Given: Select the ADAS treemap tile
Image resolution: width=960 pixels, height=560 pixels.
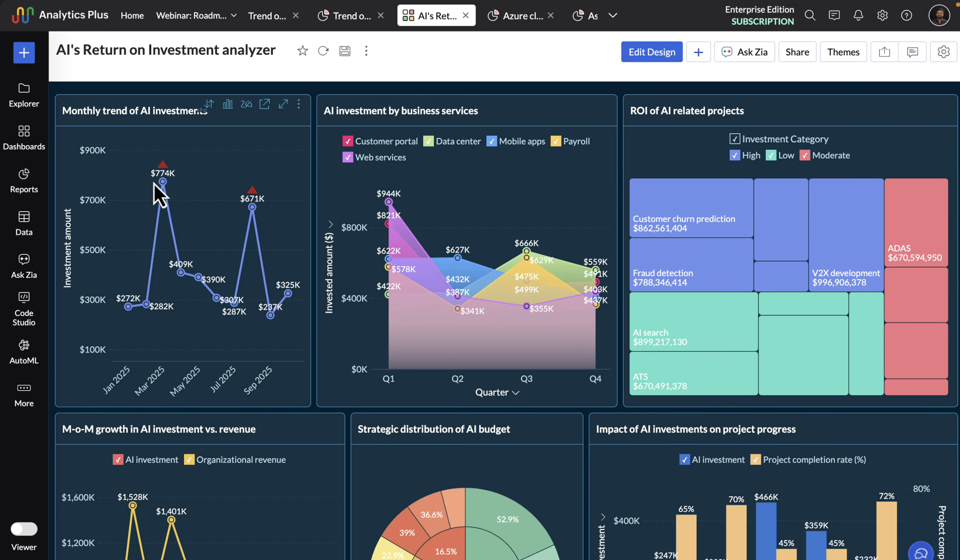Looking at the screenshot, I should (x=916, y=222).
